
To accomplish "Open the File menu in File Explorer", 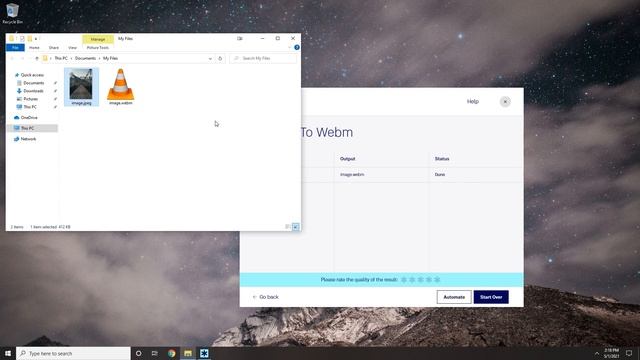I will [x=15, y=48].
